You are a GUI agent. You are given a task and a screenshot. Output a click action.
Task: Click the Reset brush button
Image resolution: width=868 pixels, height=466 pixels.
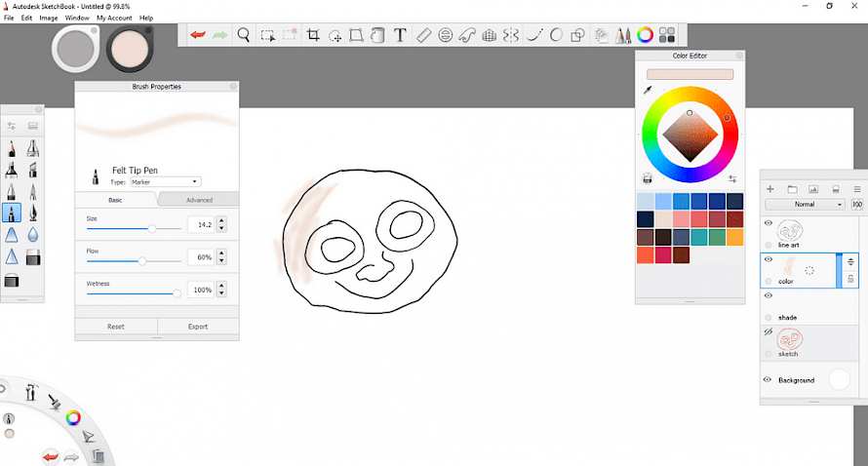(x=116, y=327)
